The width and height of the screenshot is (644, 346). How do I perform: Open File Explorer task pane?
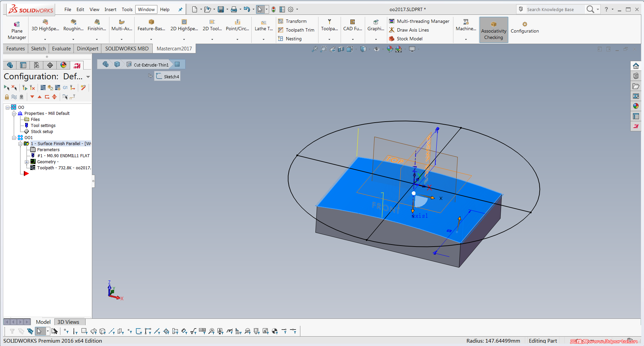[x=636, y=86]
